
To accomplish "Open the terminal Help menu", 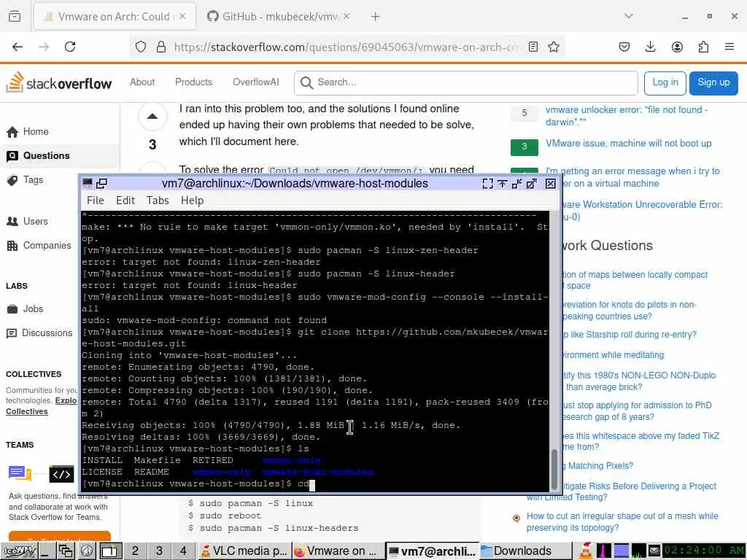I will 192,201.
